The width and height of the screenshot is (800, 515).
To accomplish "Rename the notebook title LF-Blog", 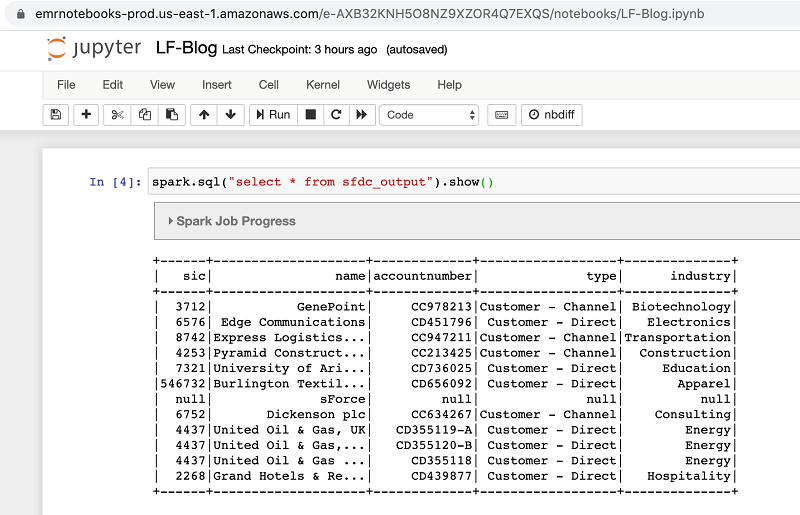I will click(186, 48).
